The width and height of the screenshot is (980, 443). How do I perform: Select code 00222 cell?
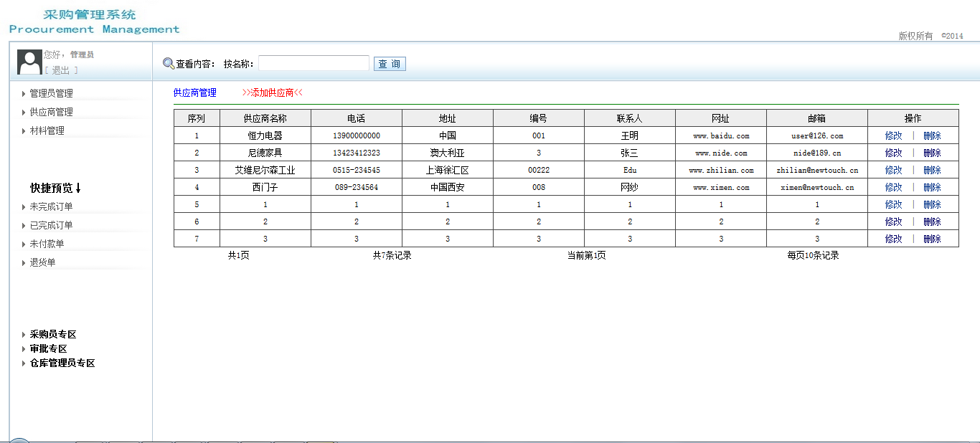pos(539,170)
